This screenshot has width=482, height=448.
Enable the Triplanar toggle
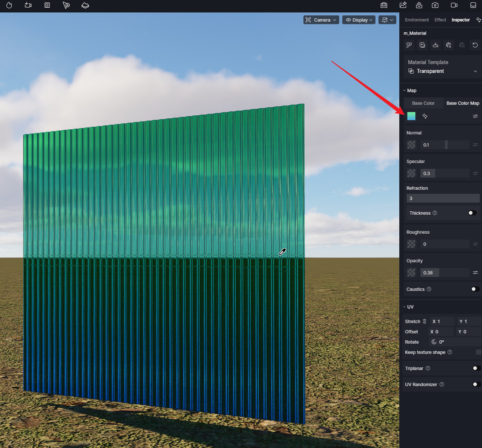[x=477, y=368]
